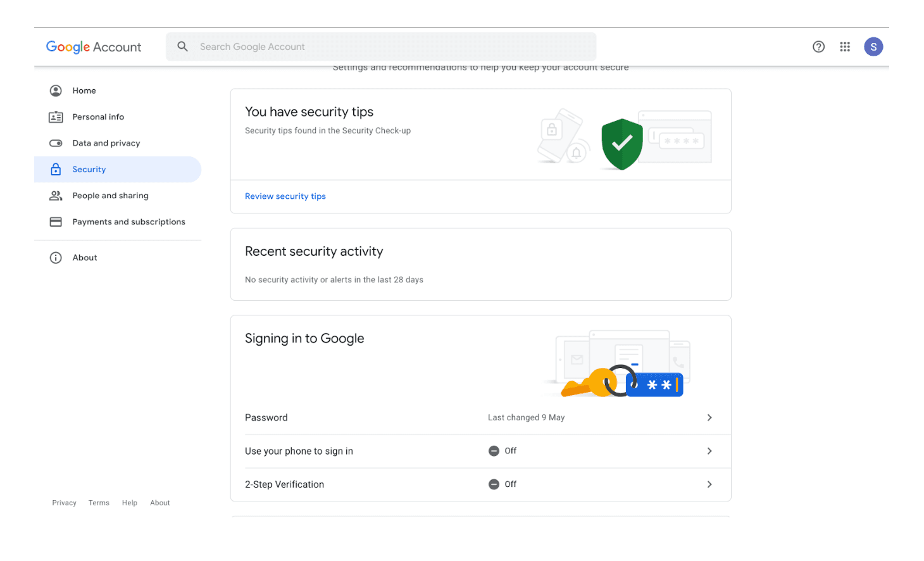
Task: Click the Off status for 2-Step Verification
Action: 511,484
